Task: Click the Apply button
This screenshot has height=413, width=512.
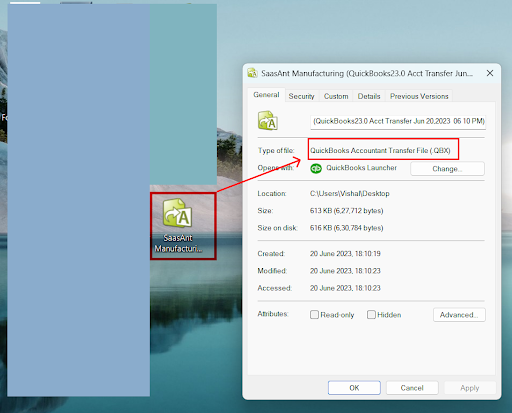Action: pos(470,388)
